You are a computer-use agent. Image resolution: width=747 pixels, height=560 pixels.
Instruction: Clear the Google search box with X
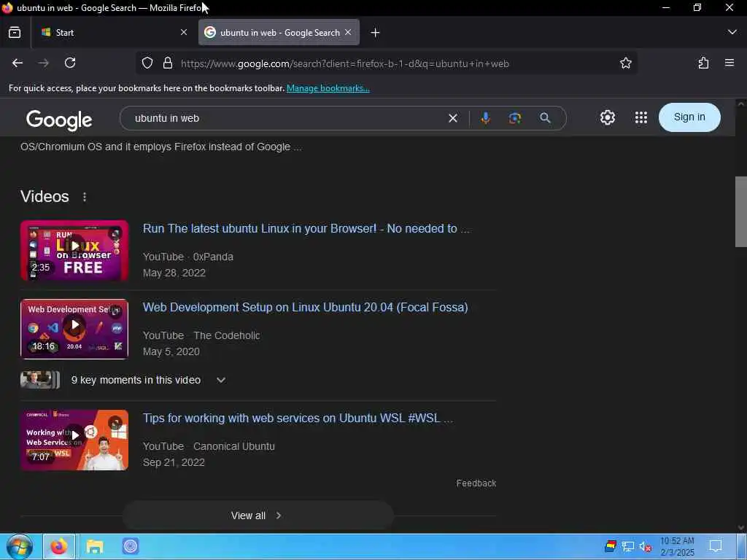pyautogui.click(x=453, y=118)
